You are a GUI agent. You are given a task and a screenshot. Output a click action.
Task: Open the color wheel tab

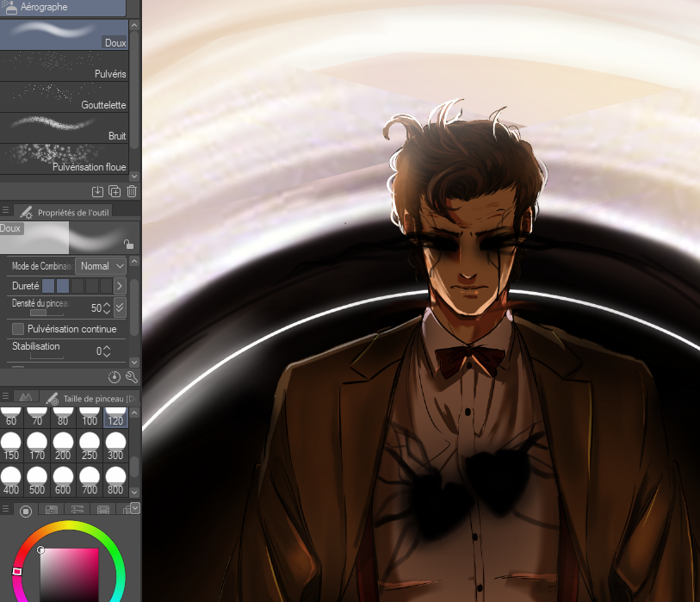point(26,511)
